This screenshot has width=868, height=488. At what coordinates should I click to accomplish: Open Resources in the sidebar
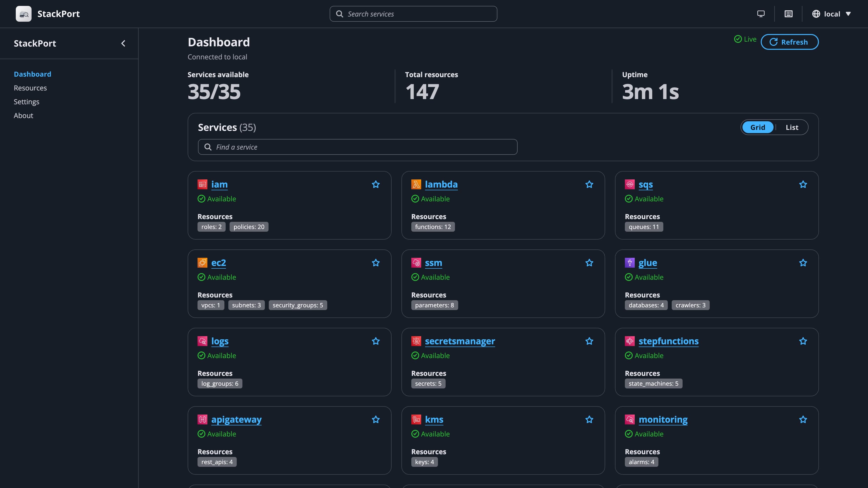tap(30, 88)
